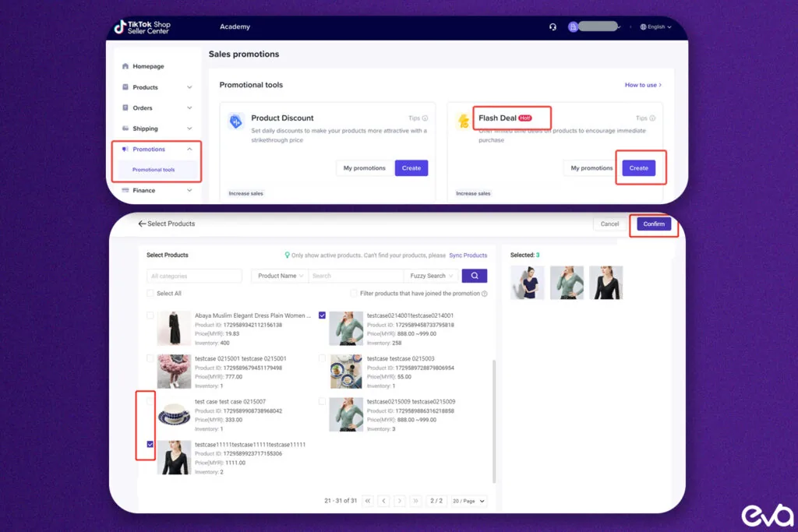
Task: Open the How to use link
Action: tap(643, 85)
